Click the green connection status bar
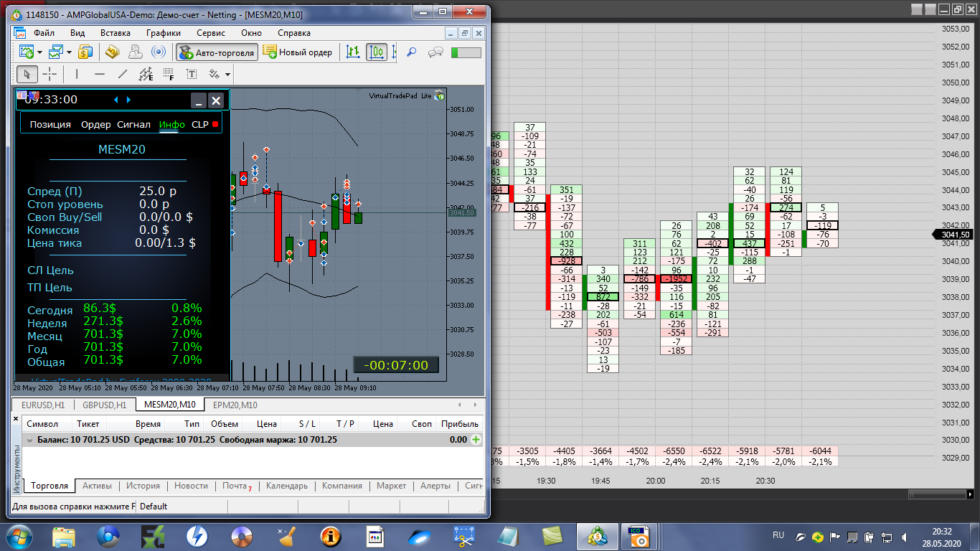Screen dimensions: 980x551 click(466, 52)
